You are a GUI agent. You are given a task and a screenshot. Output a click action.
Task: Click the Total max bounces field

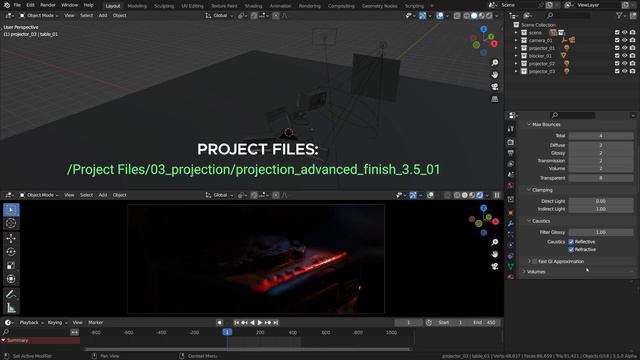click(601, 136)
